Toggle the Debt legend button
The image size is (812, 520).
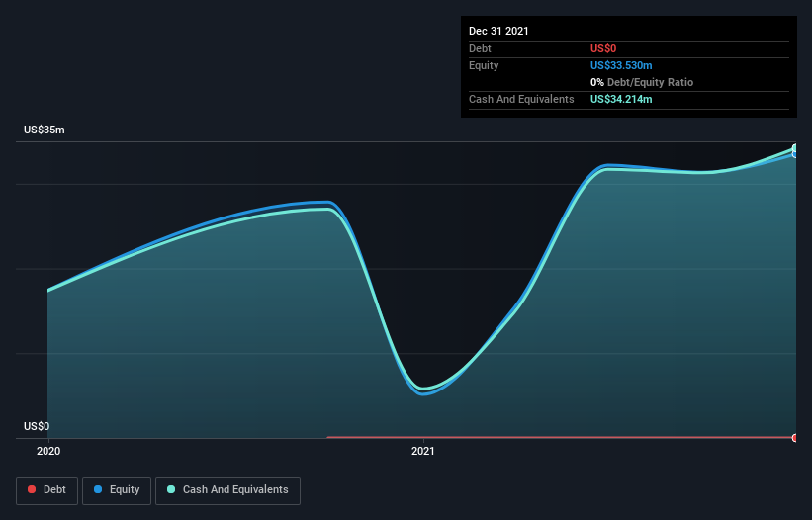tap(47, 490)
